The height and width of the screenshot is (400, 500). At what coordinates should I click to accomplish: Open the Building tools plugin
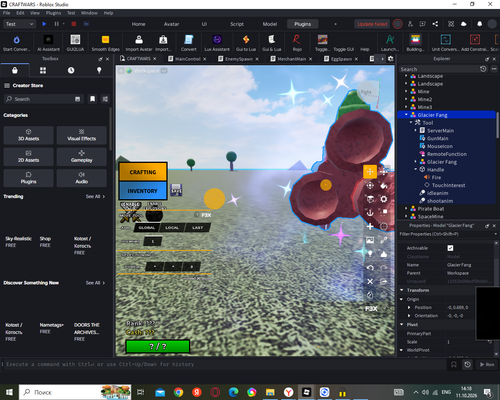(415, 43)
